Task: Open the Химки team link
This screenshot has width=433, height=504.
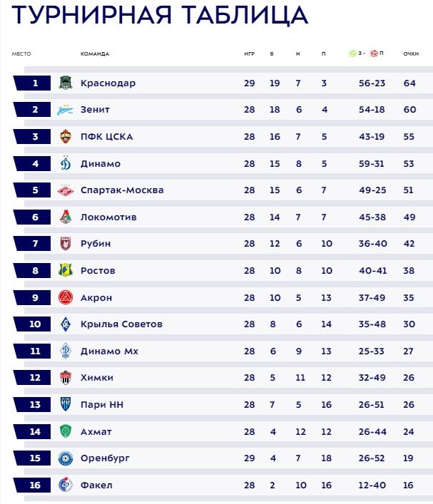Action: 97,378
